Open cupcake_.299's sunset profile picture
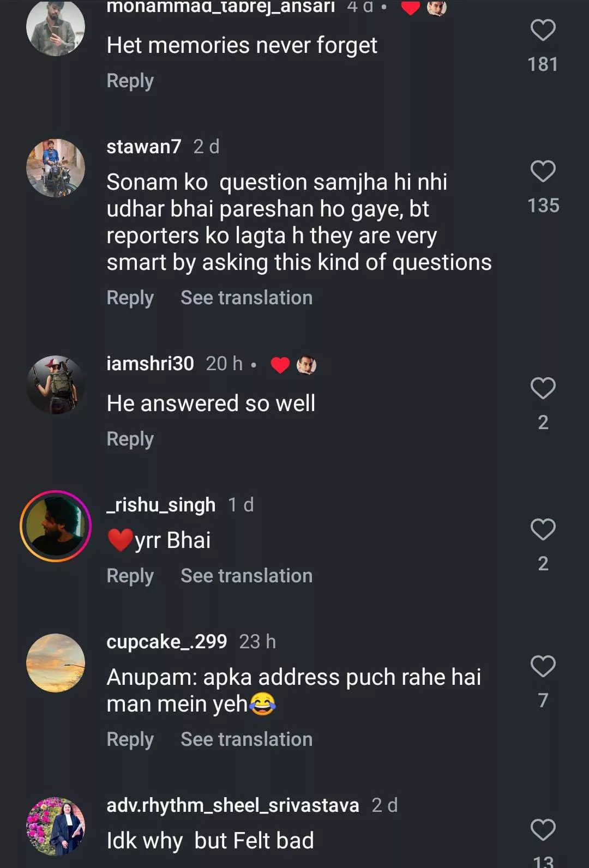589x868 pixels. point(56,663)
